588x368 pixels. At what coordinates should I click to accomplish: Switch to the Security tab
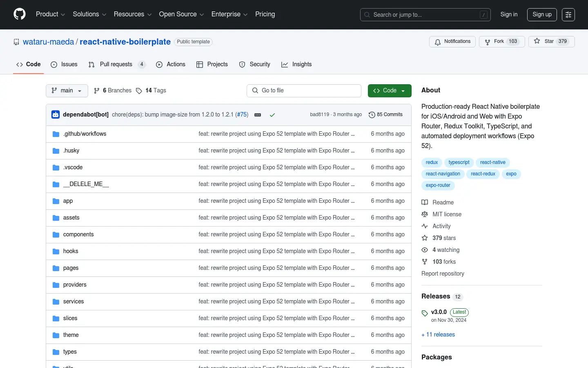(x=254, y=64)
